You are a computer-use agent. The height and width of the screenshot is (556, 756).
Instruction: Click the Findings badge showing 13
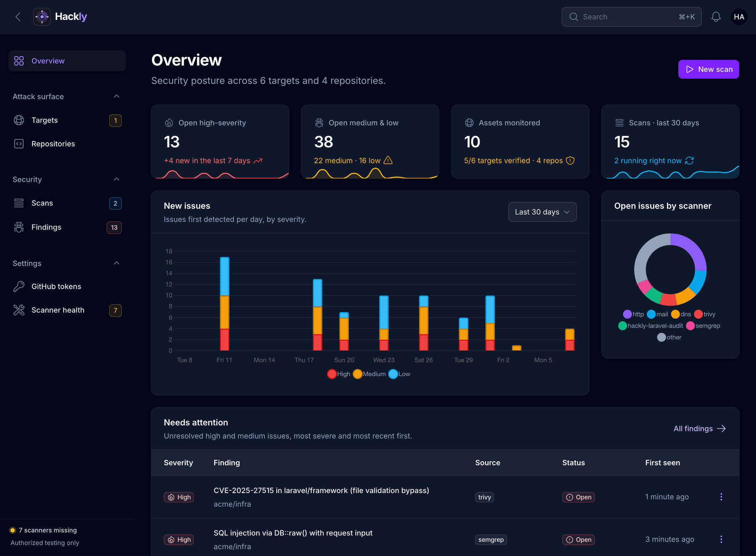click(x=114, y=227)
